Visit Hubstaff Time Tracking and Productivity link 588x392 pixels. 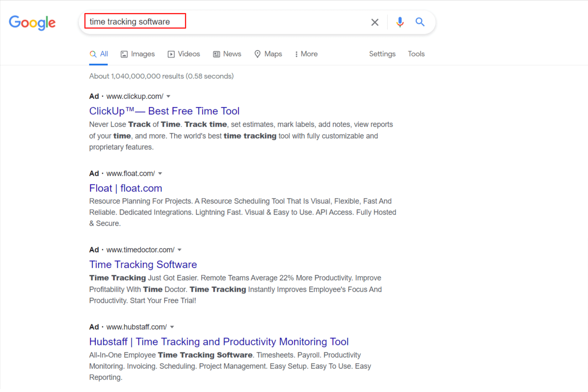point(219,342)
